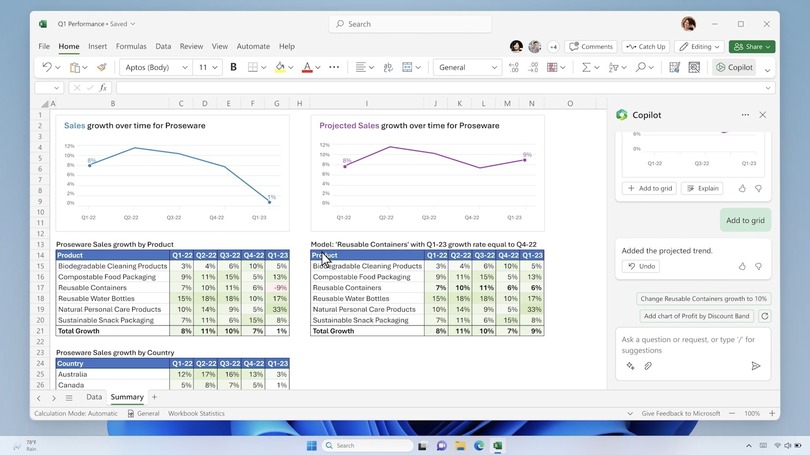
Task: Click Decrease Decimal icon
Action: click(533, 67)
